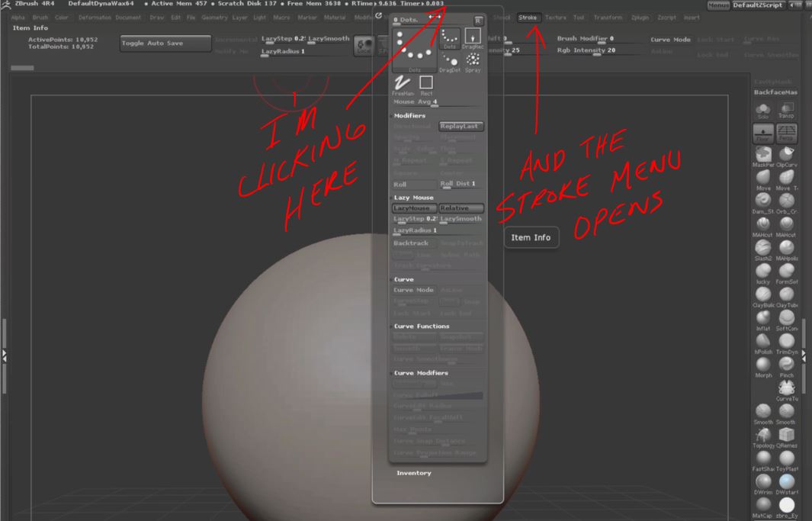Viewport: 812px width, 521px height.
Task: Select the DragDot stroke type
Action: (450, 63)
